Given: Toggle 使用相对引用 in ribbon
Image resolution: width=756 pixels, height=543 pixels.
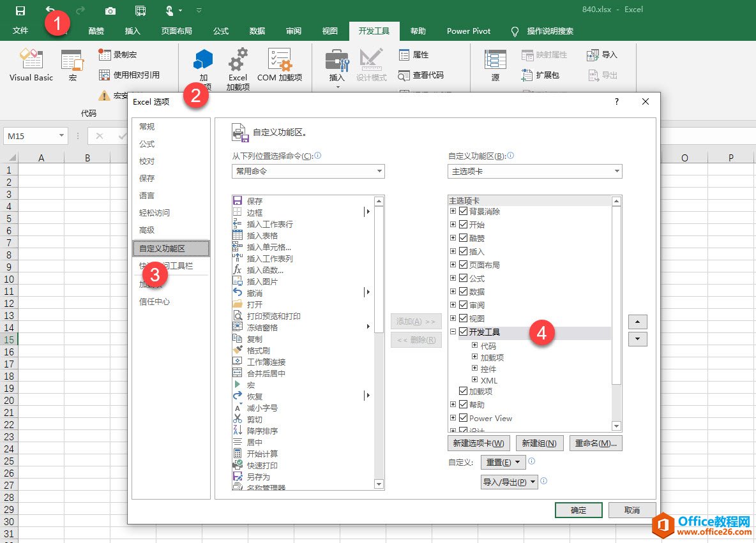Looking at the screenshot, I should click(129, 75).
